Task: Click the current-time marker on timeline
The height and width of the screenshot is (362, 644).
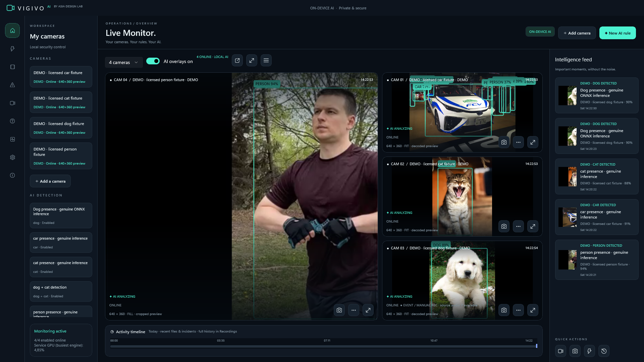Action: (537, 346)
